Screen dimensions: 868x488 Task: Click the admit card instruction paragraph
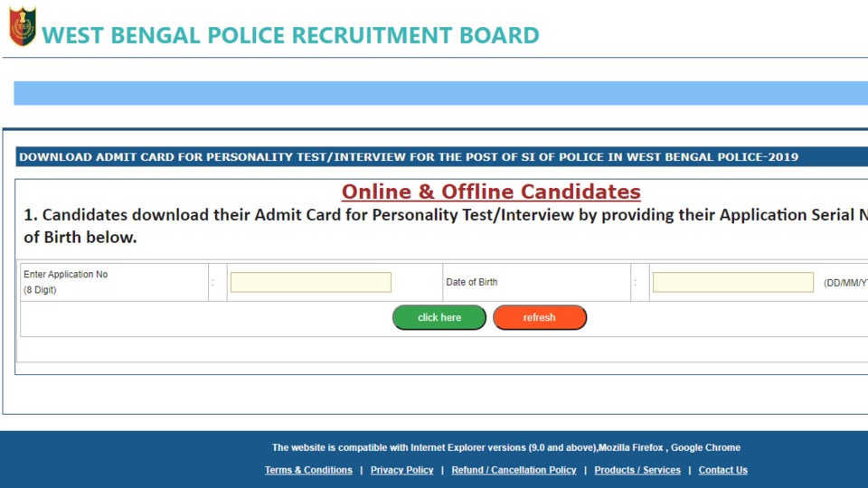tap(446, 226)
